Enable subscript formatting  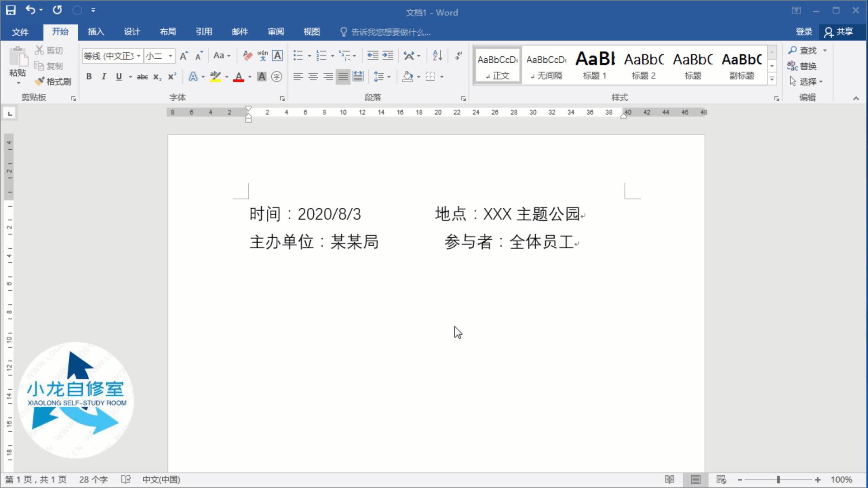[x=156, y=77]
